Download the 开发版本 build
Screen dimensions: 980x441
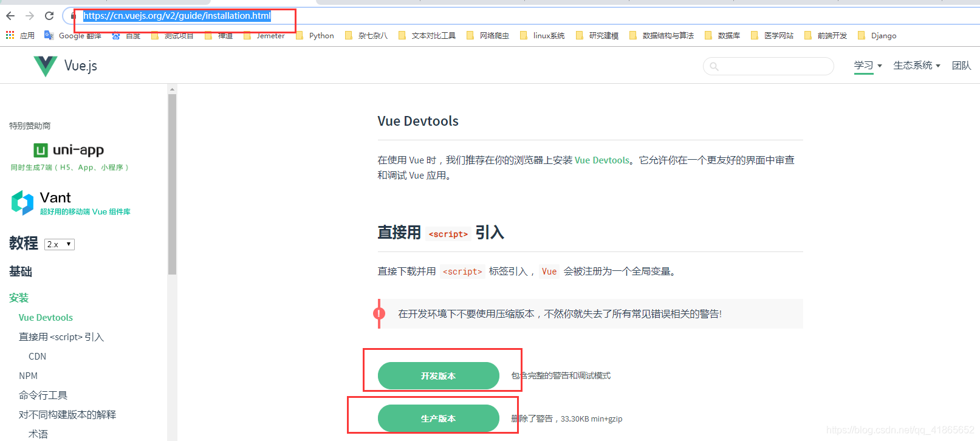click(x=439, y=376)
